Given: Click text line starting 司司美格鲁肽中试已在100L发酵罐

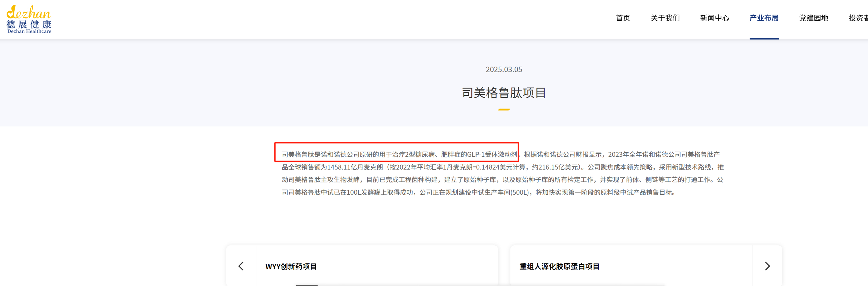Looking at the screenshot, I should [478, 192].
